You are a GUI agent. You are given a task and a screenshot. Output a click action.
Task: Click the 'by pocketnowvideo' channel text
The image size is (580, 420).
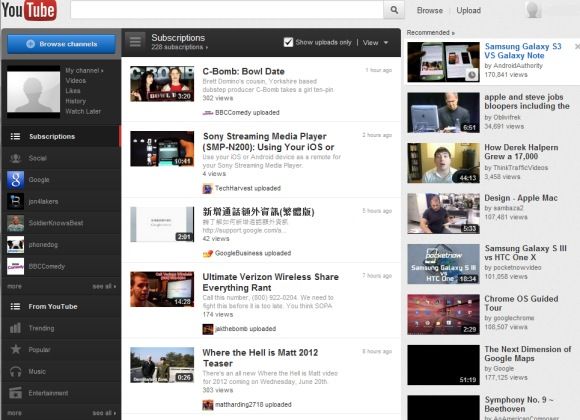pyautogui.click(x=513, y=268)
